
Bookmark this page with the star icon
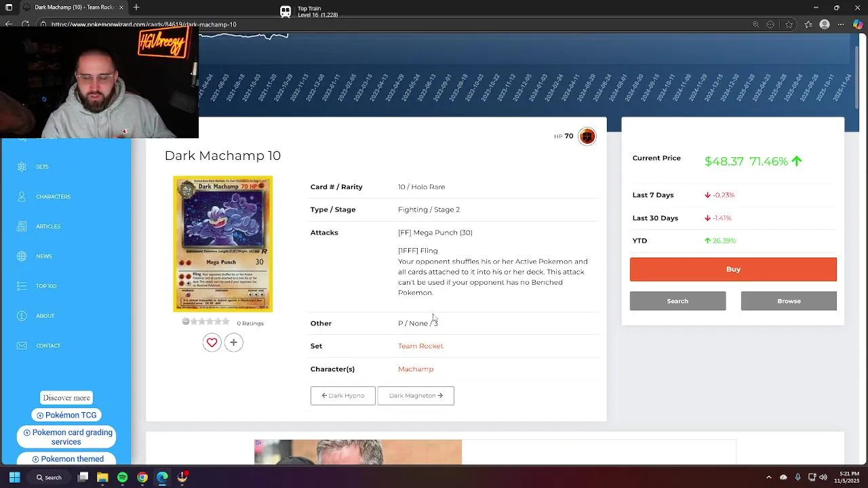click(789, 24)
